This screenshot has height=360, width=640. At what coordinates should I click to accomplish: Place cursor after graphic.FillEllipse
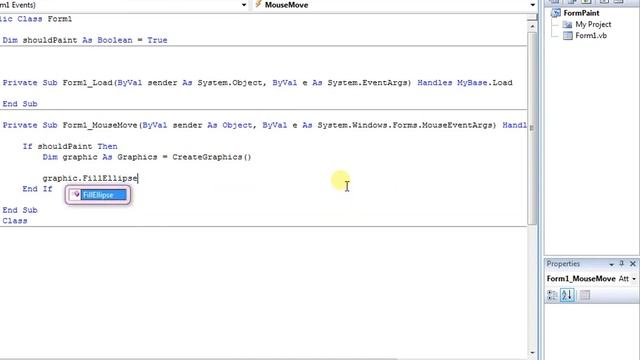pos(138,178)
